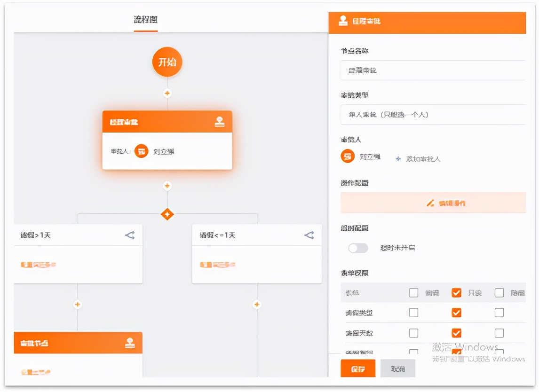Open the 经理审批 node header
539x392 pixels.
[x=167, y=122]
